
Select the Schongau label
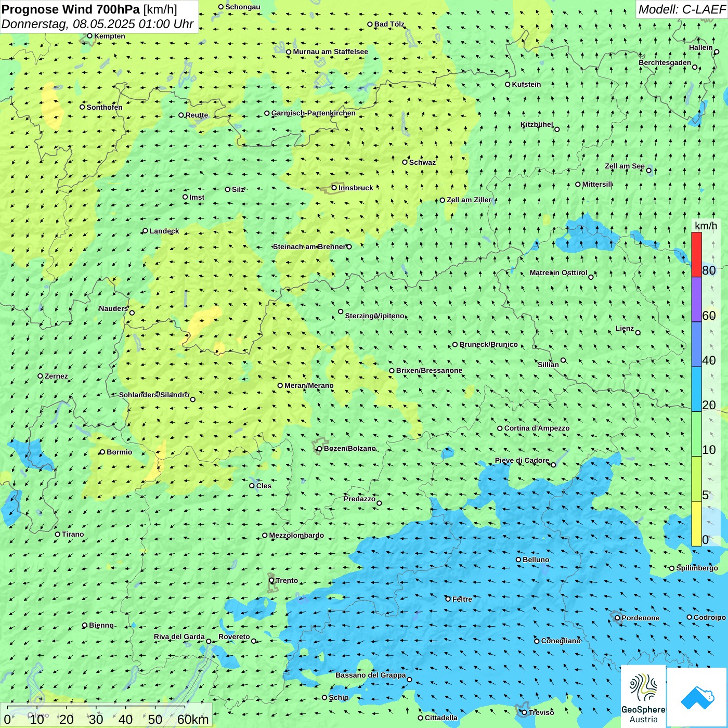click(x=243, y=7)
